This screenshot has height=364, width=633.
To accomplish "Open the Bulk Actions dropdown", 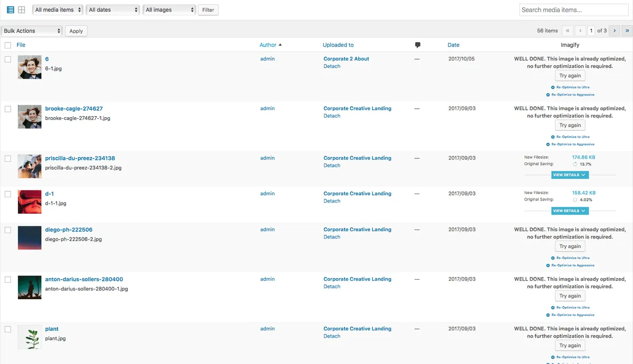I will click(32, 31).
